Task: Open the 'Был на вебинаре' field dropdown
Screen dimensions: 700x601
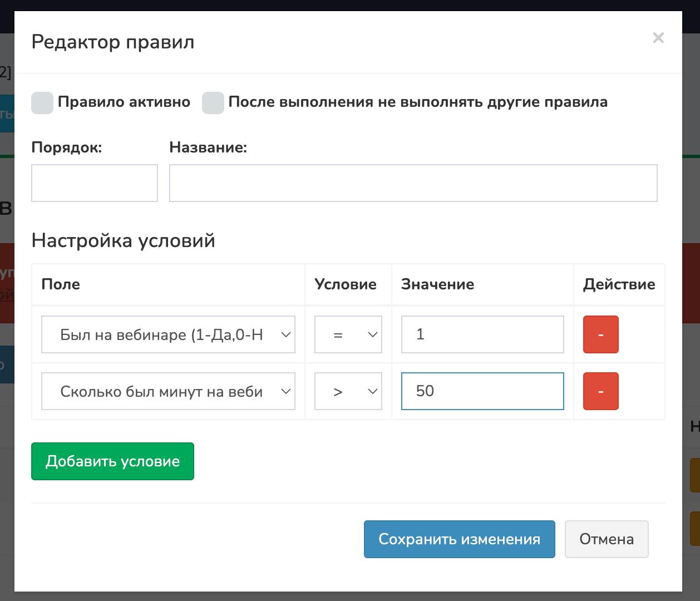Action: point(168,335)
